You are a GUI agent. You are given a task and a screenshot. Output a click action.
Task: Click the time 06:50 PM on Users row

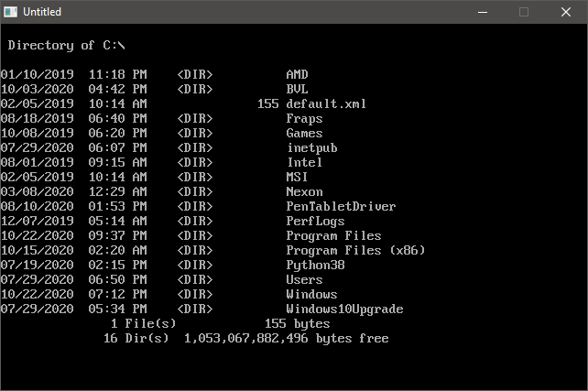pyautogui.click(x=118, y=279)
